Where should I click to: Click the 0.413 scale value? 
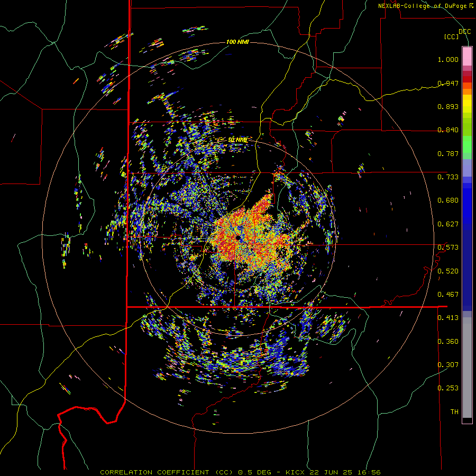[x=448, y=318]
